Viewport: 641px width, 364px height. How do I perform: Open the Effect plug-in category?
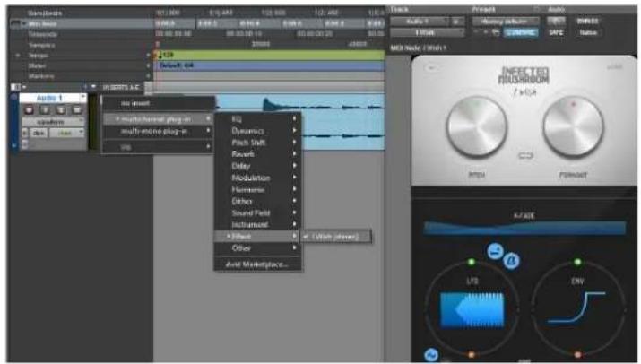[x=257, y=237]
